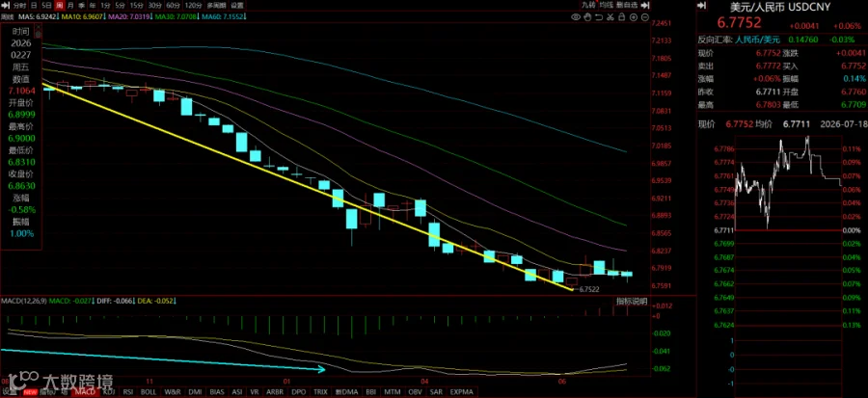Select DPO indicator tab
The width and height of the screenshot is (868, 398).
point(298,392)
